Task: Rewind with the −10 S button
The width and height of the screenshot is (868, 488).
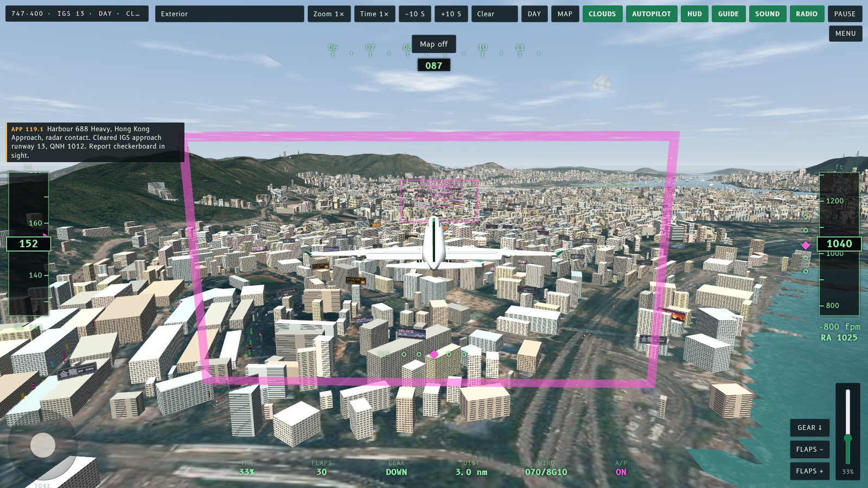Action: tap(415, 14)
